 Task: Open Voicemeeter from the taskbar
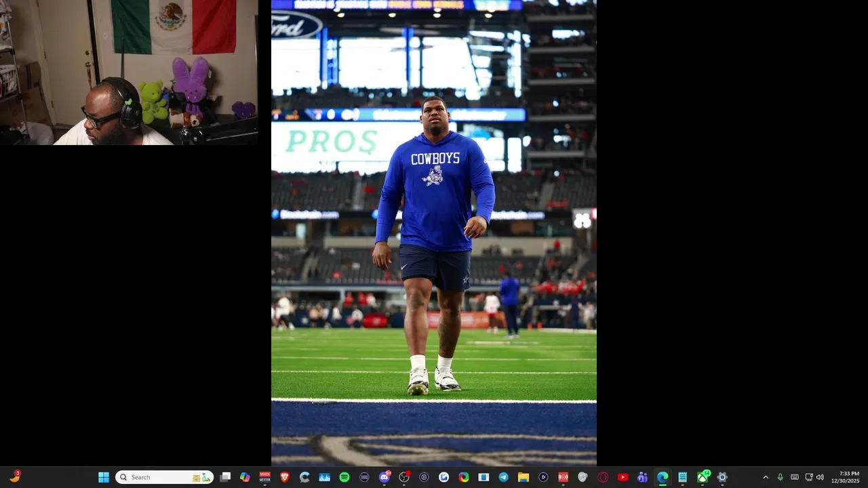[x=265, y=477]
